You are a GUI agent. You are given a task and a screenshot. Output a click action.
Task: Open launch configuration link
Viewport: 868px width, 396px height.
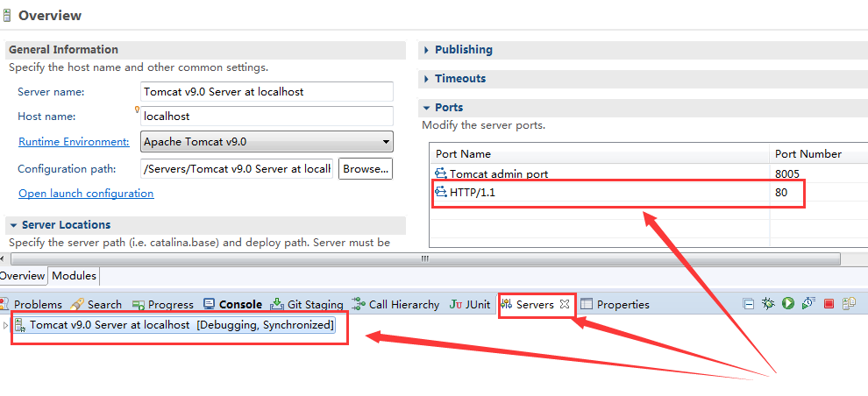[x=86, y=193]
